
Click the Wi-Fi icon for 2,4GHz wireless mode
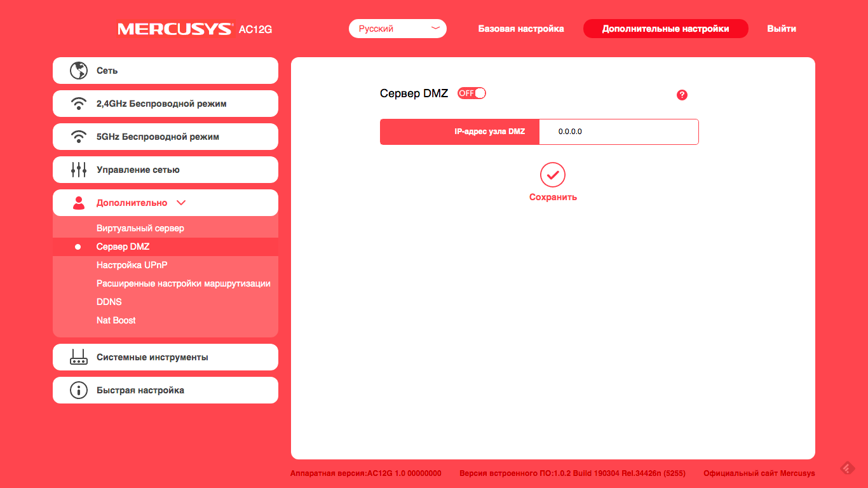click(x=78, y=104)
